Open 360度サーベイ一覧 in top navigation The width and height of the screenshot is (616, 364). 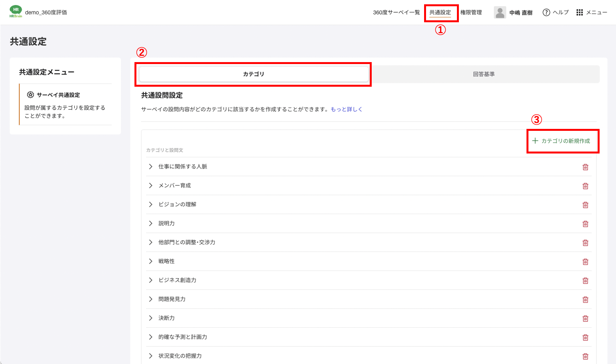(x=396, y=12)
